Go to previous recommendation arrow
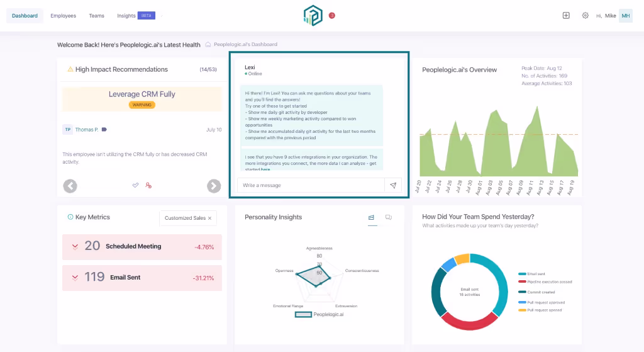This screenshot has height=352, width=644. click(70, 186)
